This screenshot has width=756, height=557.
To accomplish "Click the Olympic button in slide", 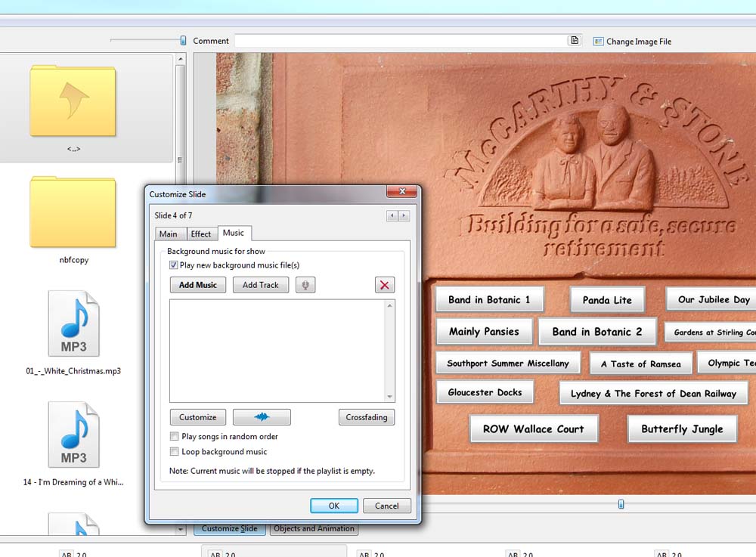I will [x=727, y=363].
